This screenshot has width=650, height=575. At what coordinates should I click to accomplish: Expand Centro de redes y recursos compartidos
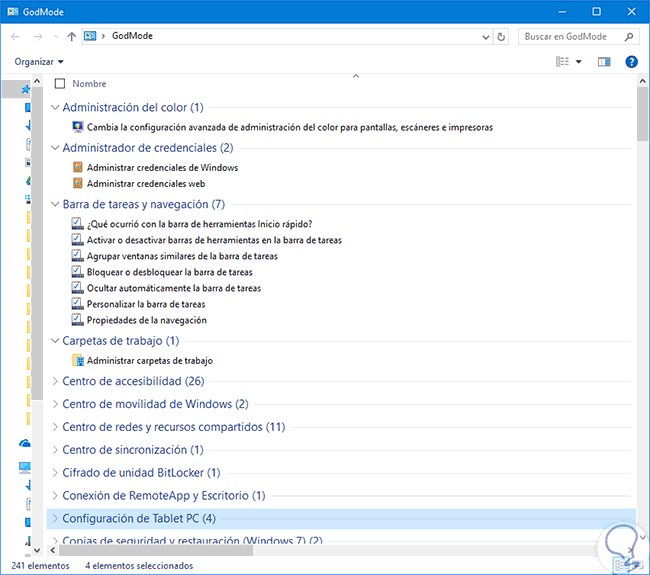tap(55, 427)
